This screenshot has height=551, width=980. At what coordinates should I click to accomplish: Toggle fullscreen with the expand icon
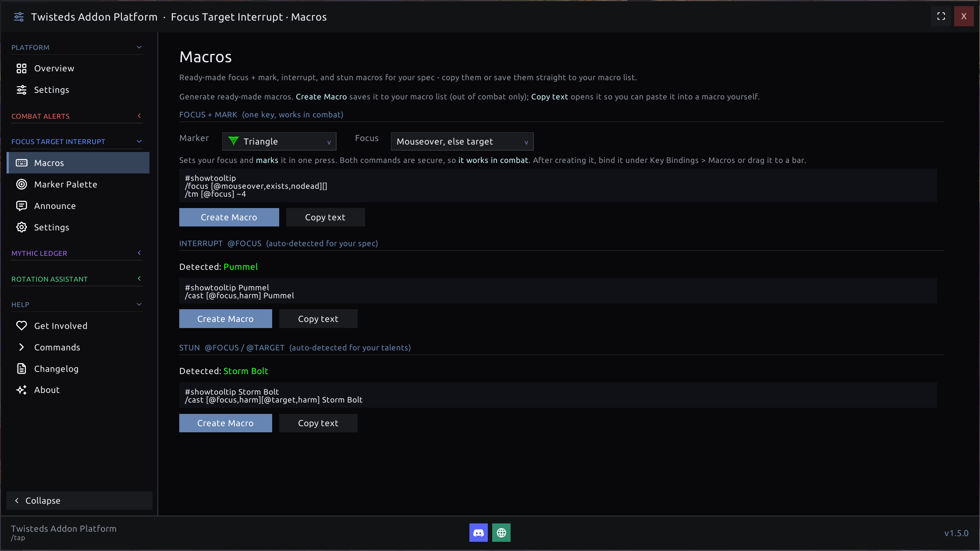tap(941, 17)
